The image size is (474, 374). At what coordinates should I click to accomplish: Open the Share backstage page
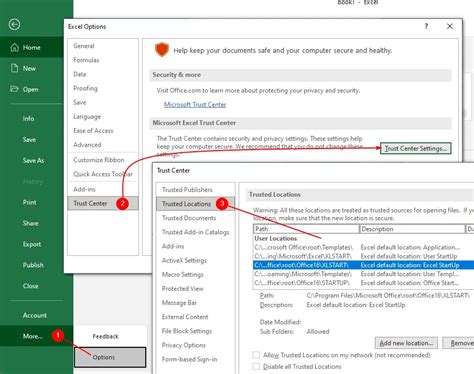[30, 223]
